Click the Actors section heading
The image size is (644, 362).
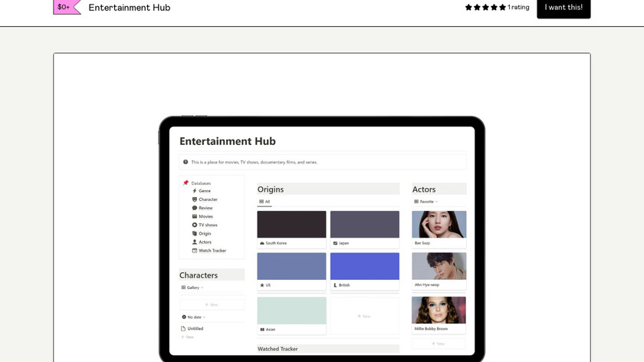point(424,189)
